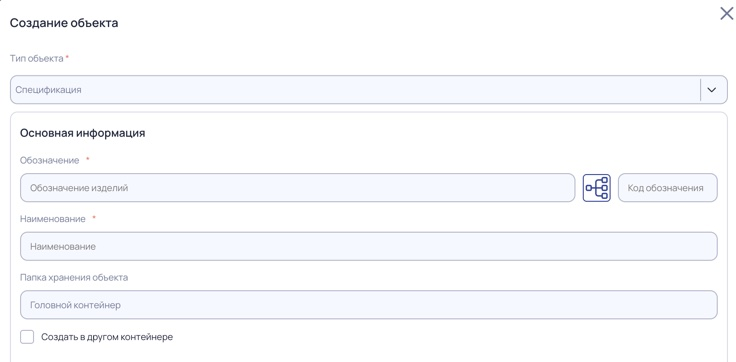Focus the Код обозначения field
The image size is (736, 362).
pos(667,188)
